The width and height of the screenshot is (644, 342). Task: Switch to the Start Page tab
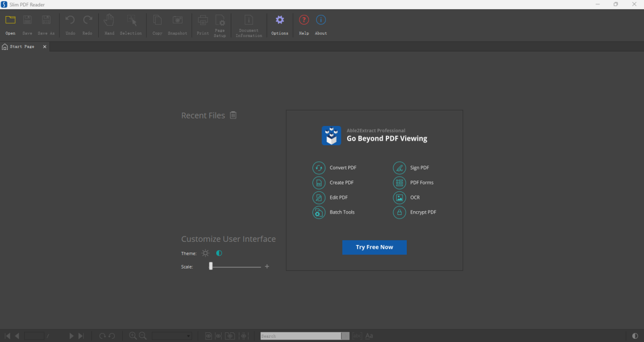pos(21,47)
